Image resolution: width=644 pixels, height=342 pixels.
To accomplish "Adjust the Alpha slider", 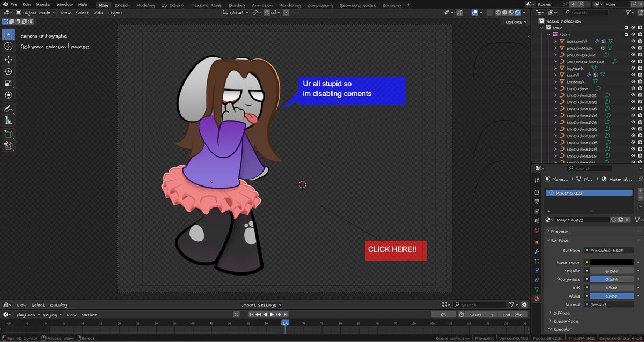I will (612, 296).
